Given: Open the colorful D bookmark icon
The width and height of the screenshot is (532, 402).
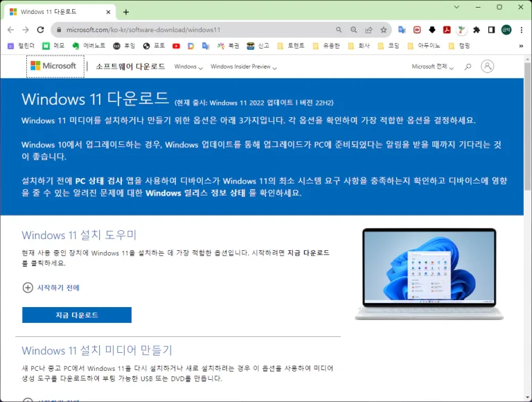Looking at the screenshot, I should coord(190,46).
